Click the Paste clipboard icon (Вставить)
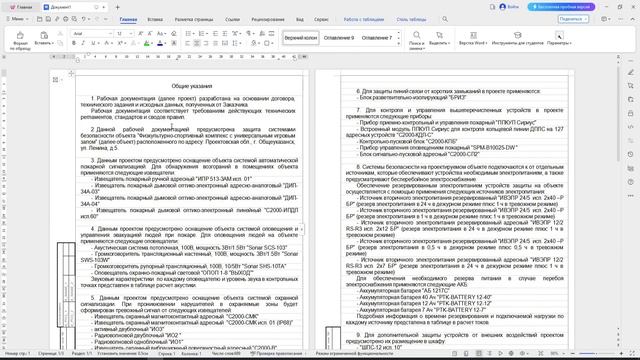Viewport: 640px width, 360px height. 44,35
